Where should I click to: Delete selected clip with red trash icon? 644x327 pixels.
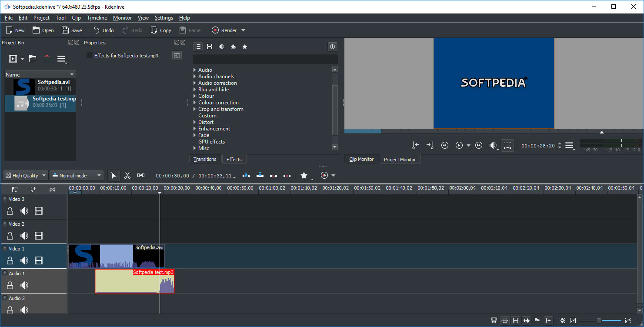tap(47, 59)
